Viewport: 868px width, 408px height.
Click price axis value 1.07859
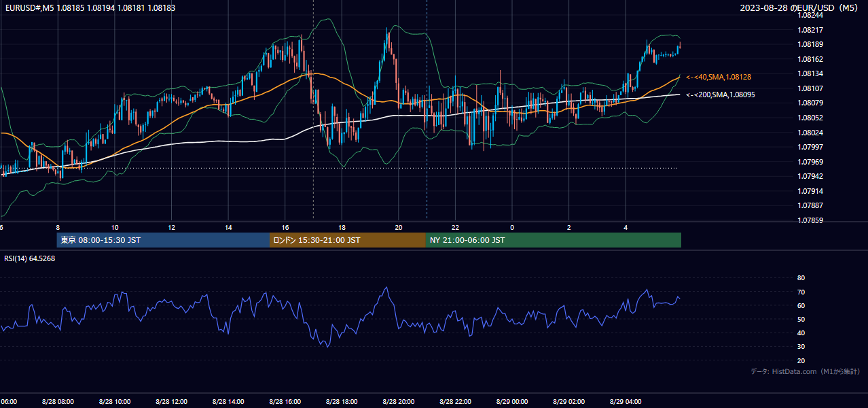click(x=811, y=220)
